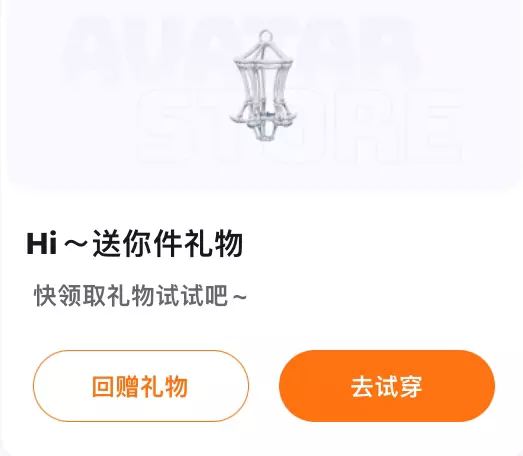Click the orange 去试穿 button
Screen dimensions: 523x456
pyautogui.click(x=387, y=386)
